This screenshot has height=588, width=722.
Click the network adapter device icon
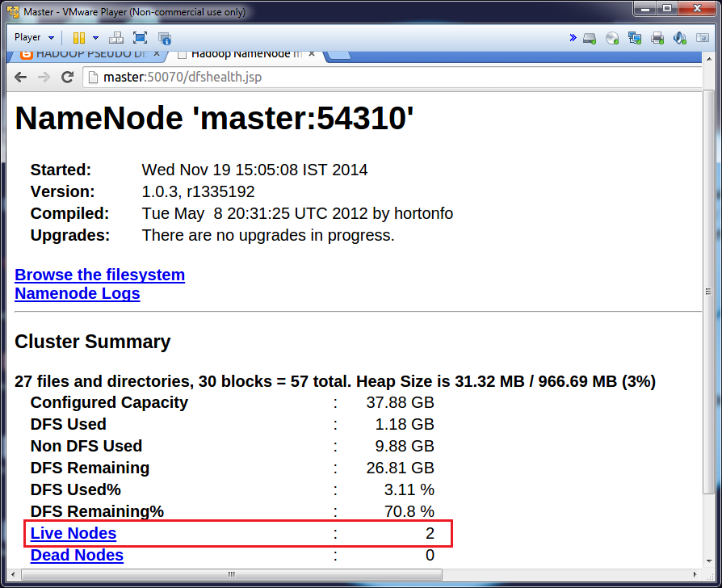[x=634, y=38]
